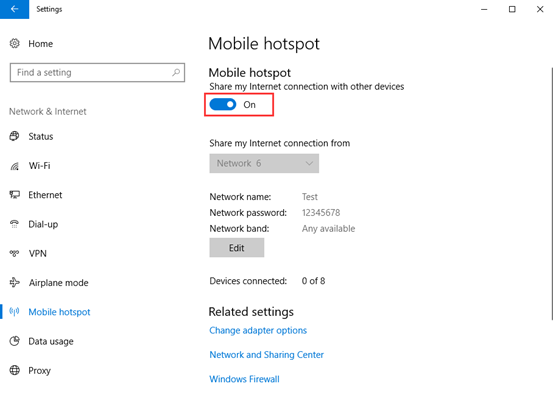
Task: Click the Ethernet monitor icon
Action: tap(14, 195)
